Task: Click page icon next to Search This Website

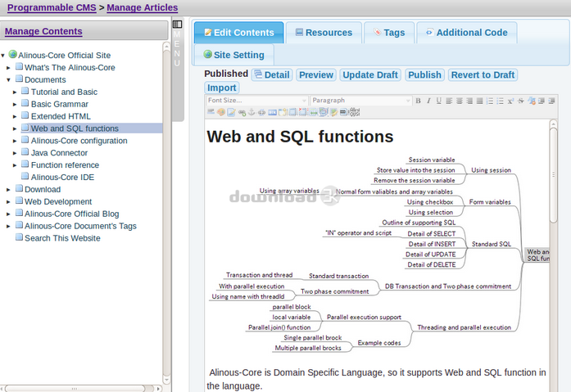Action: (19, 237)
